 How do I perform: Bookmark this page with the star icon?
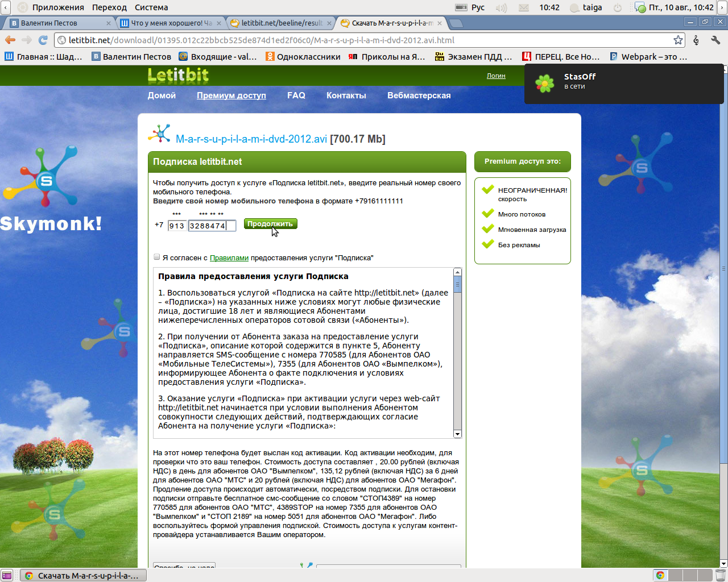point(678,40)
